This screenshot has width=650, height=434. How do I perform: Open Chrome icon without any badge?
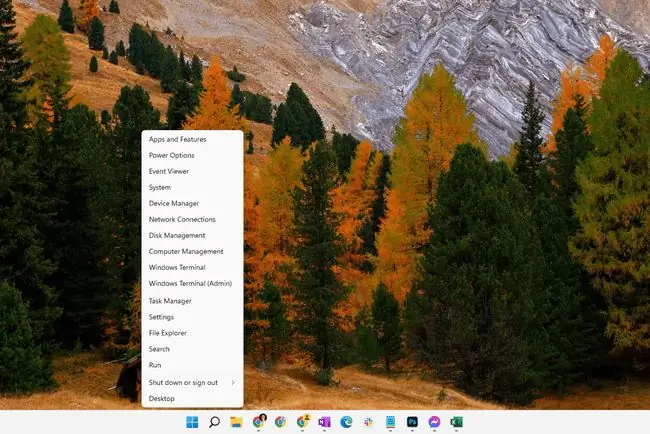[x=280, y=422]
